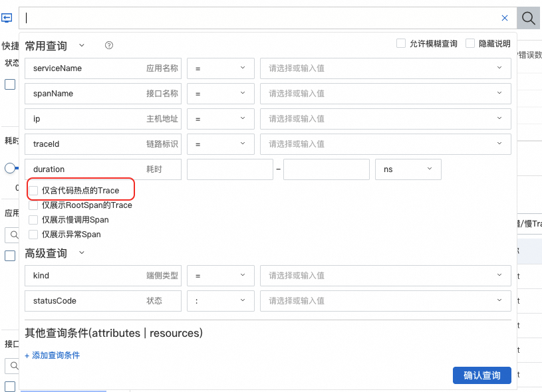Open the operator dropdown for ip
The width and height of the screenshot is (542, 392).
pos(221,119)
